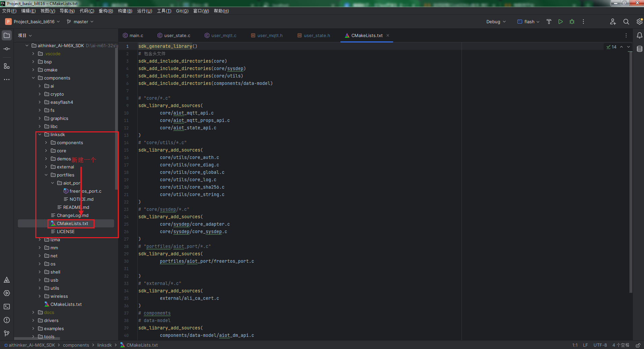This screenshot has width=644, height=349.
Task: Open editor tab options vertical dots
Action: pos(626,35)
